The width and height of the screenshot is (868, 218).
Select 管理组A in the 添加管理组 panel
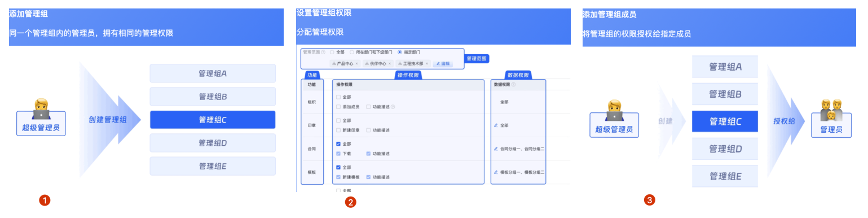coord(213,73)
